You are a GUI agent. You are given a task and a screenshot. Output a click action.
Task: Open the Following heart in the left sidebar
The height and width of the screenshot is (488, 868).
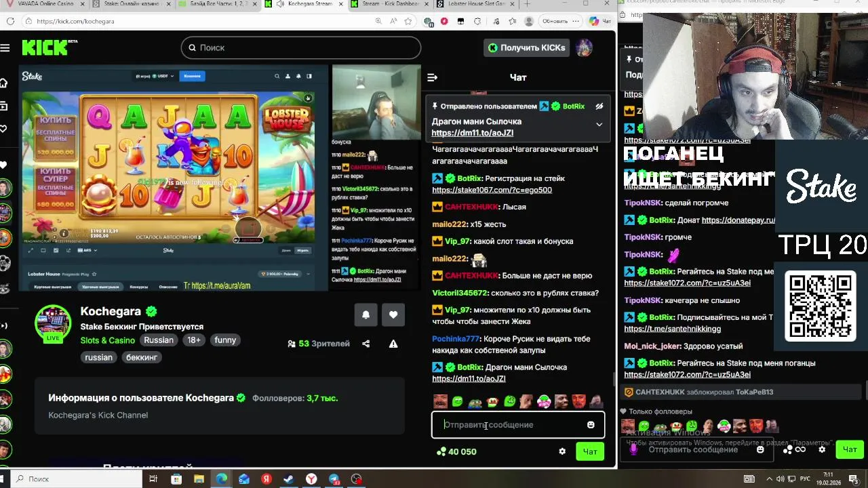click(x=4, y=129)
